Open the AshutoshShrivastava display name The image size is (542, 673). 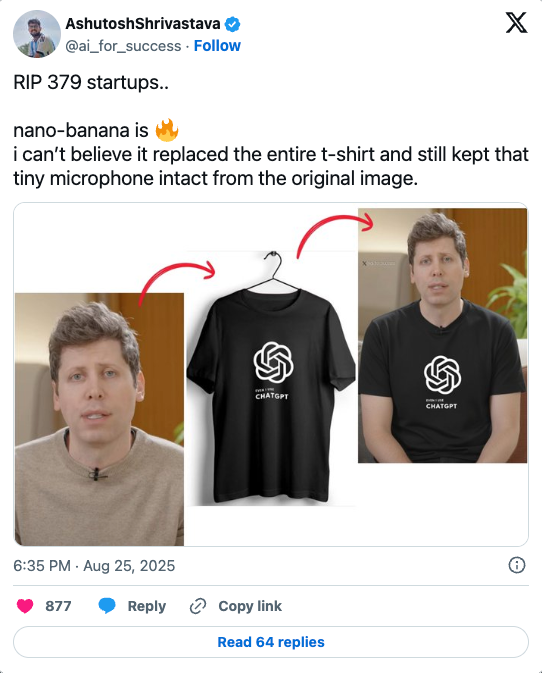[x=143, y=24]
